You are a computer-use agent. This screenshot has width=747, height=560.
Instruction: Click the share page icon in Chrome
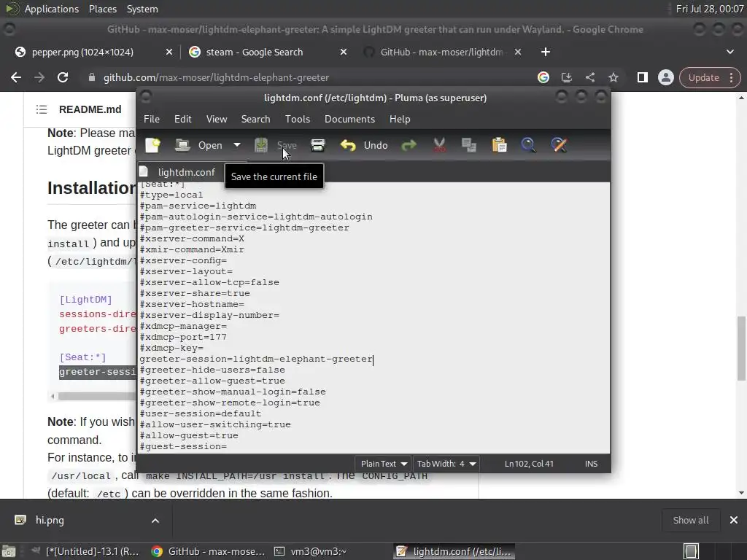pyautogui.click(x=589, y=77)
